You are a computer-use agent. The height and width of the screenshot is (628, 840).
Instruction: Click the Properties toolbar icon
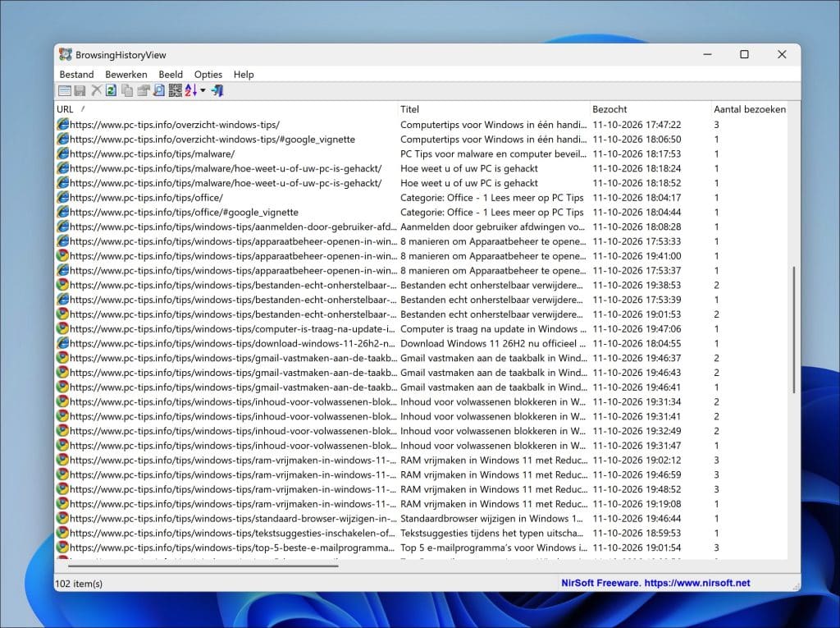tap(143, 91)
